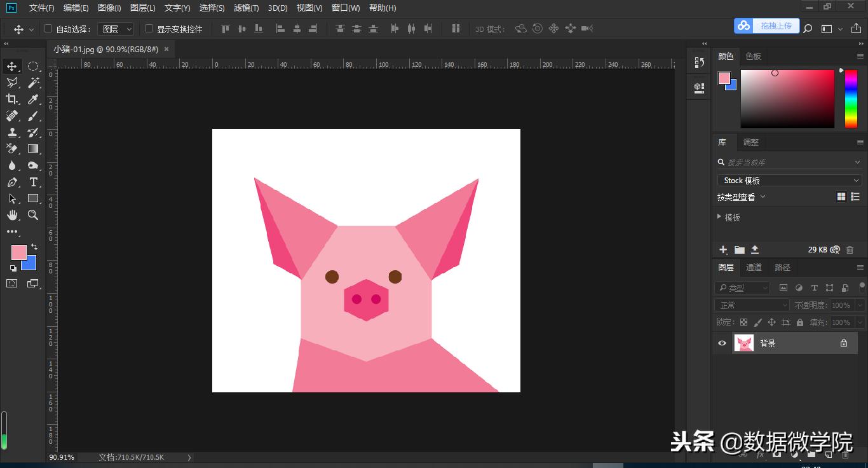Select the Magic Wand tool
This screenshot has width=868, height=468.
coord(34,83)
